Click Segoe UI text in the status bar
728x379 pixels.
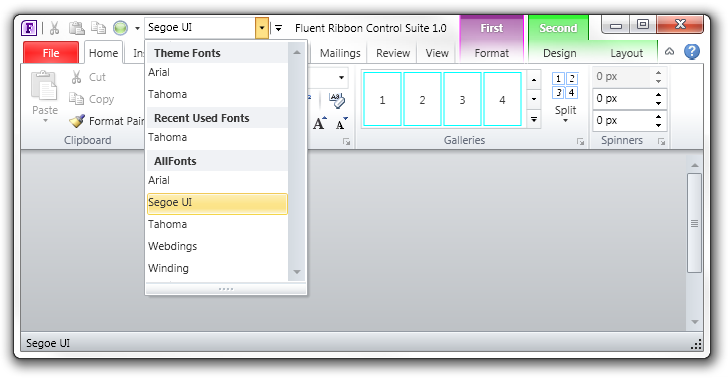48,343
